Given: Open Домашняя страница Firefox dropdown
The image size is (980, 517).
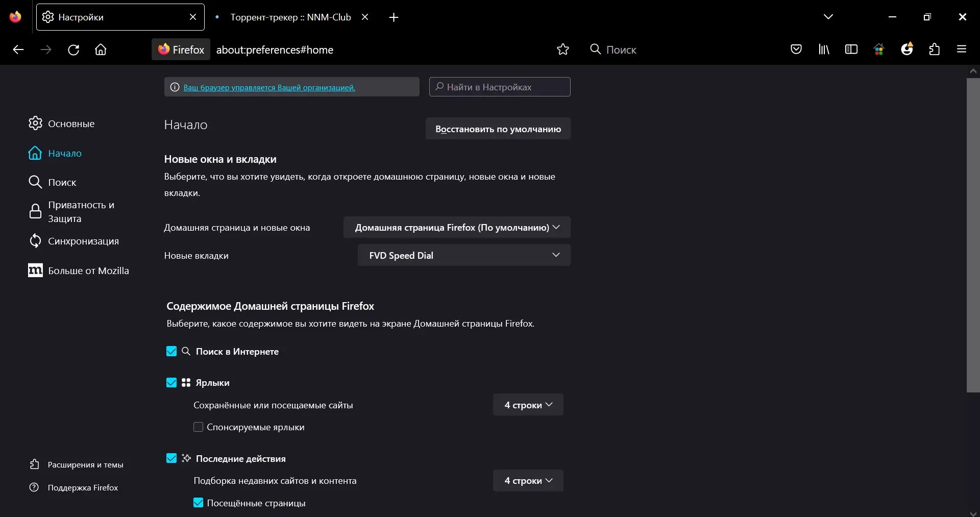Looking at the screenshot, I should tap(457, 228).
